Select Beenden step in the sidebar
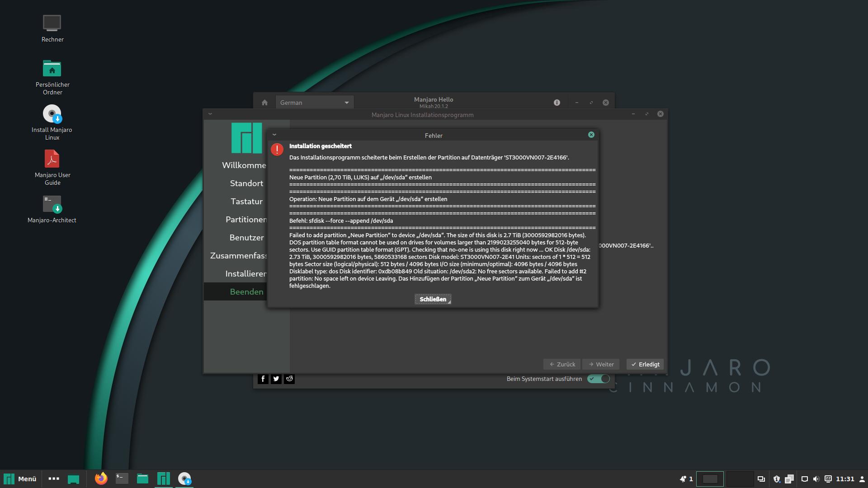This screenshot has width=868, height=488. tap(246, 291)
